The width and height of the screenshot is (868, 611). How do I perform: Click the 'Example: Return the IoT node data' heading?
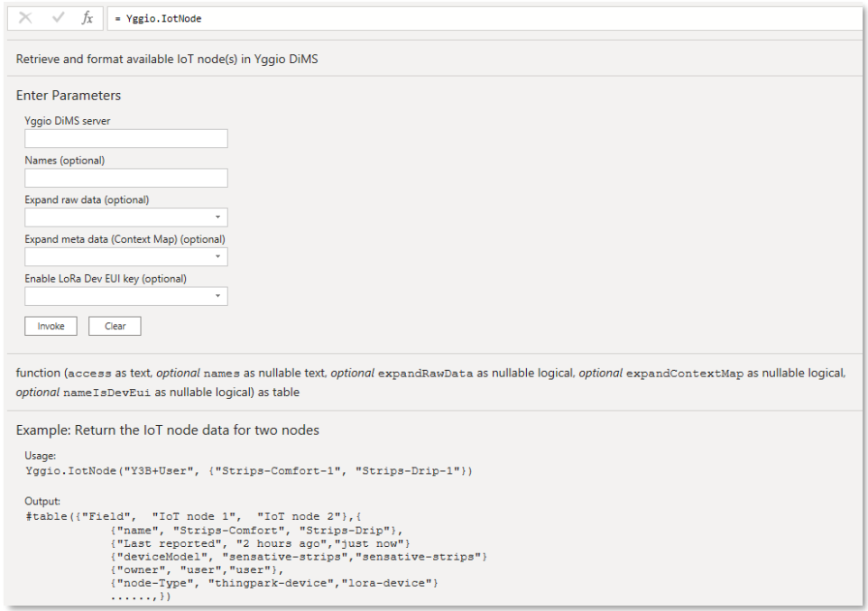(167, 430)
